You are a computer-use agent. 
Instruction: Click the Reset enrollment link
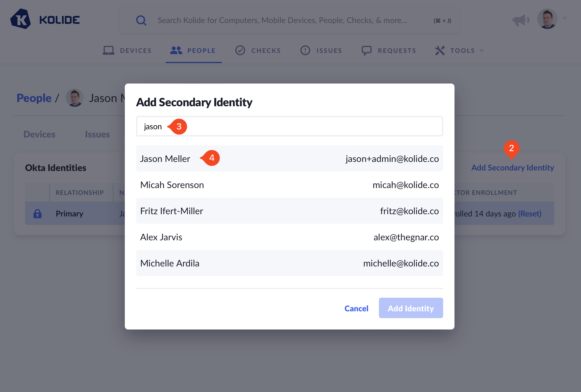click(x=530, y=214)
